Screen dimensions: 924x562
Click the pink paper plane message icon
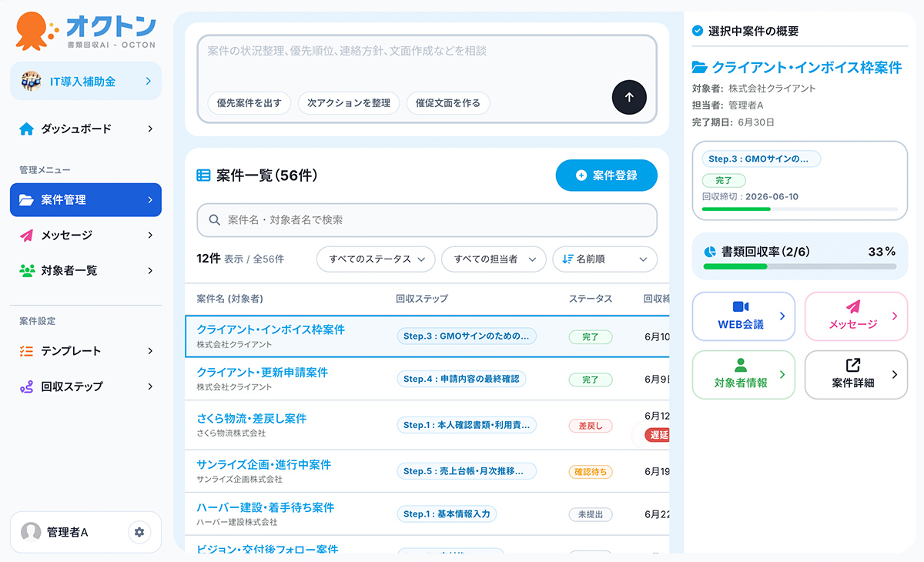tap(853, 306)
